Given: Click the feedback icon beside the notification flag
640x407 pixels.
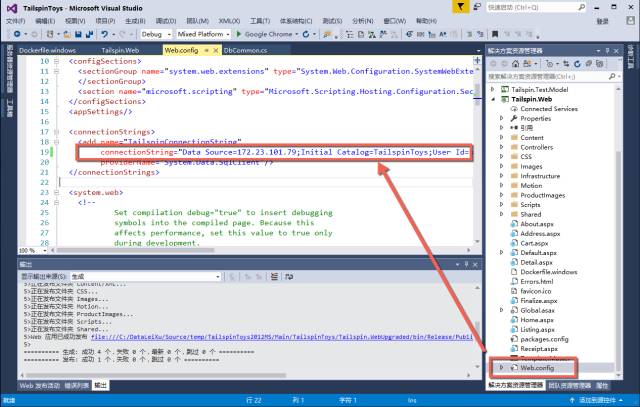Looking at the screenshot, I should point(477,7).
